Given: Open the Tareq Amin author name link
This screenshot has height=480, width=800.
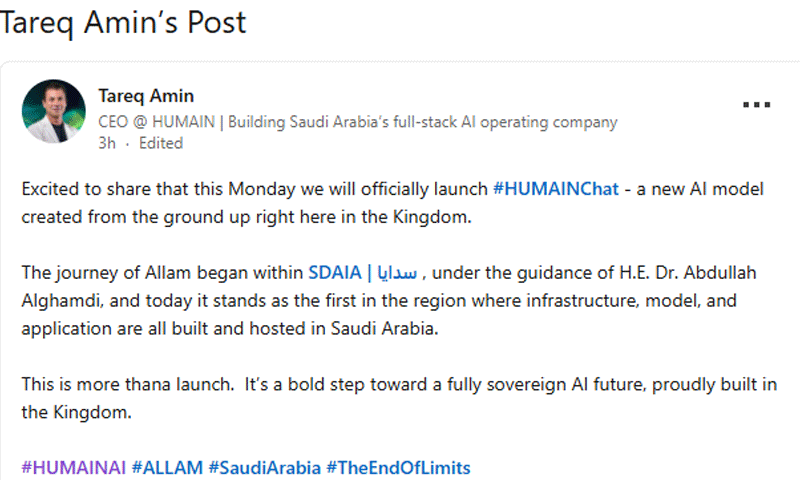Looking at the screenshot, I should [x=146, y=96].
